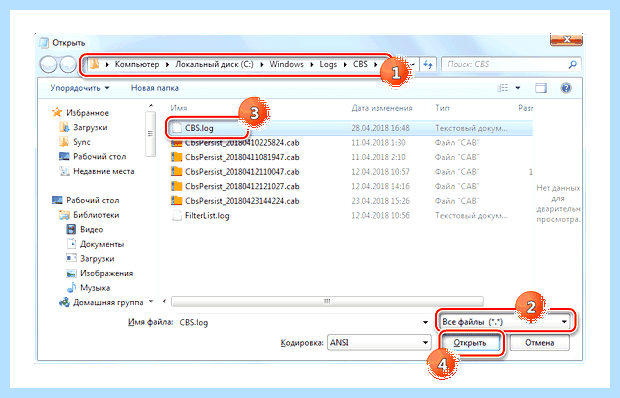Open Рабочий стол under Избранное
This screenshot has height=398, width=620.
tap(93, 157)
